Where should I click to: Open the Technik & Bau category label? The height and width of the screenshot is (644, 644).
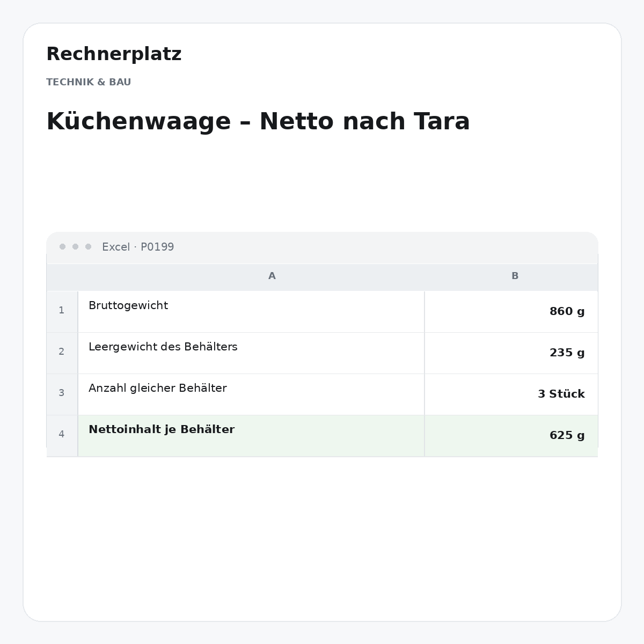click(x=89, y=82)
